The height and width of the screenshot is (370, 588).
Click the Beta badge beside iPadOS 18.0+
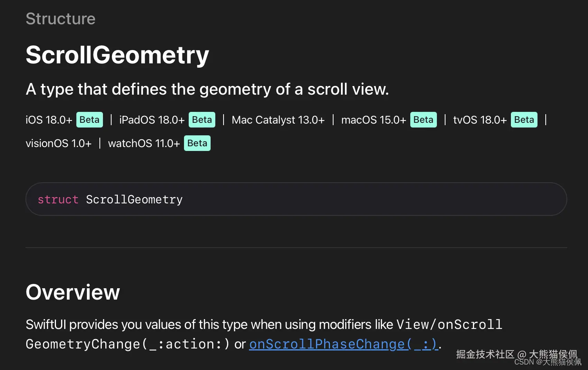pos(202,120)
